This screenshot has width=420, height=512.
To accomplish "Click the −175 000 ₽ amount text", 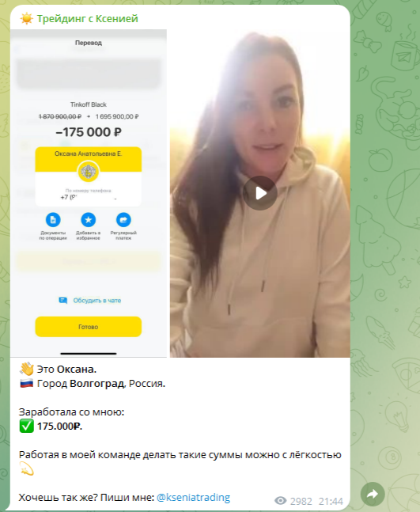I will click(x=89, y=132).
